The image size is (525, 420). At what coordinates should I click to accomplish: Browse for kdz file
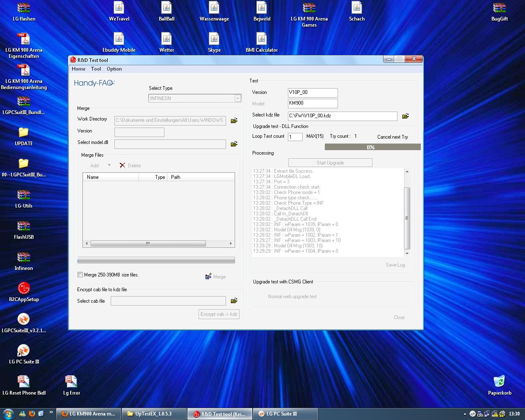point(406,116)
